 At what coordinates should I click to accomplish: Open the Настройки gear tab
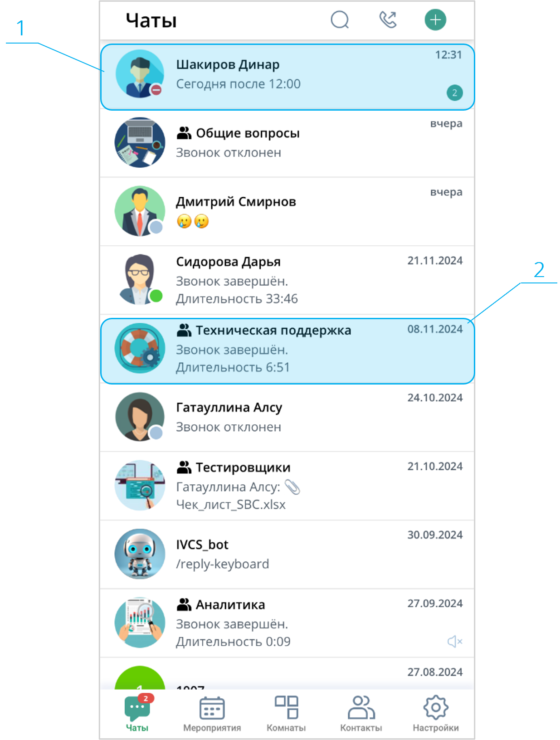pos(436,714)
